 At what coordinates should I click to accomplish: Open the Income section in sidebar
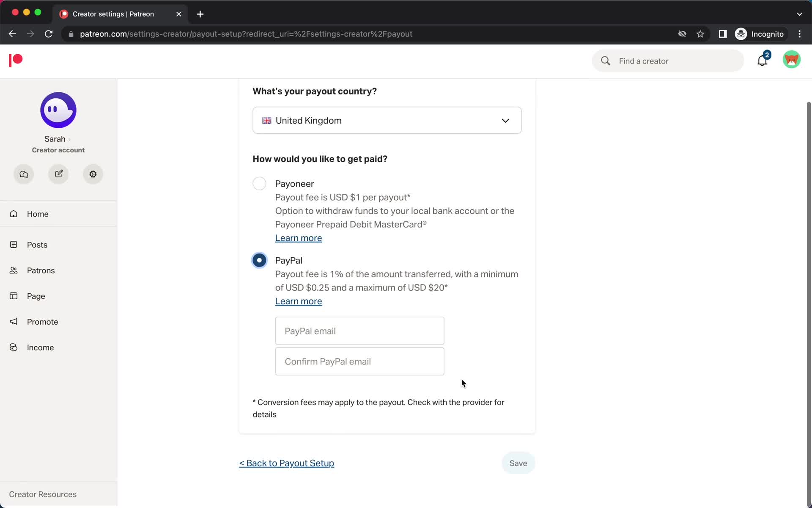click(x=40, y=348)
